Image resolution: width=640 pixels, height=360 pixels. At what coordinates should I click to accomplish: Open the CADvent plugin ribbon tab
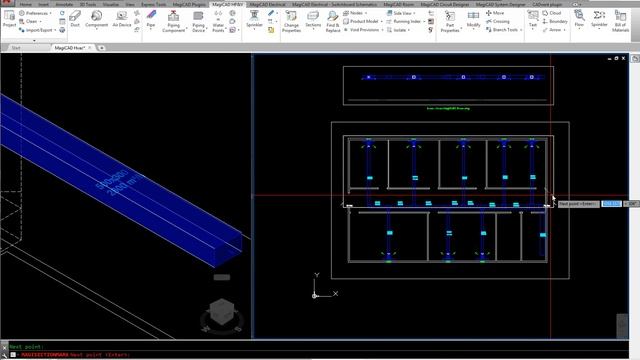pyautogui.click(x=547, y=4)
